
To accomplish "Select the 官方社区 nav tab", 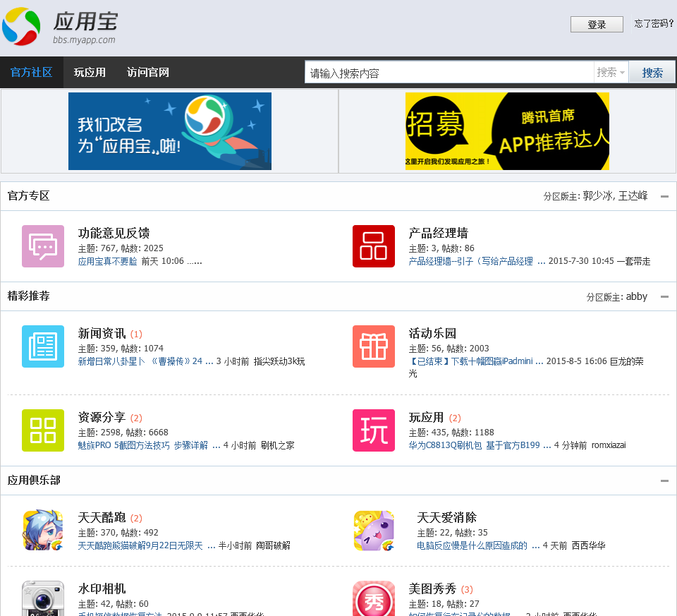I will coord(32,72).
